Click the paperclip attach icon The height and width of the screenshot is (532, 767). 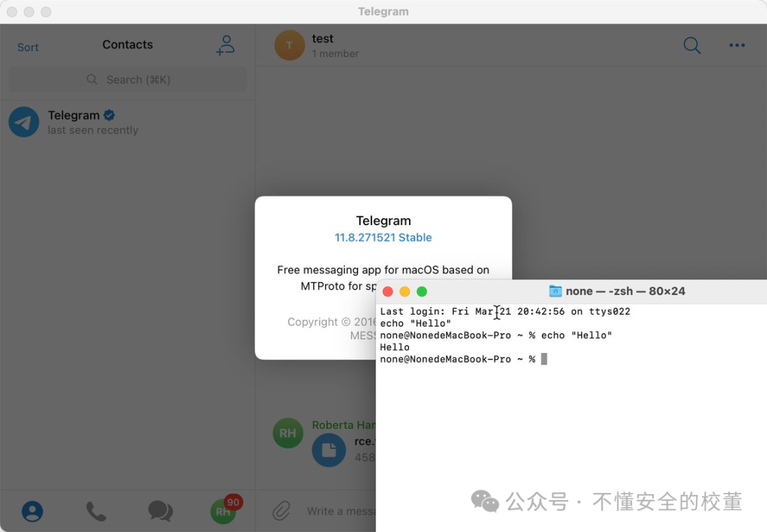coord(281,511)
